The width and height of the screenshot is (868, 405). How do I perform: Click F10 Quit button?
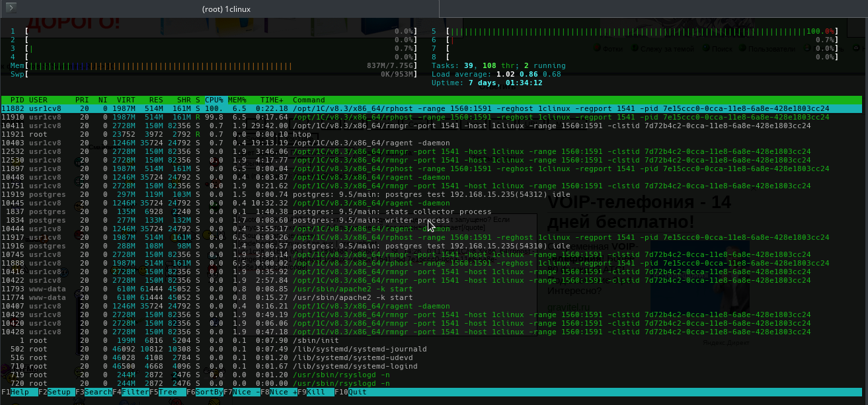(352, 392)
